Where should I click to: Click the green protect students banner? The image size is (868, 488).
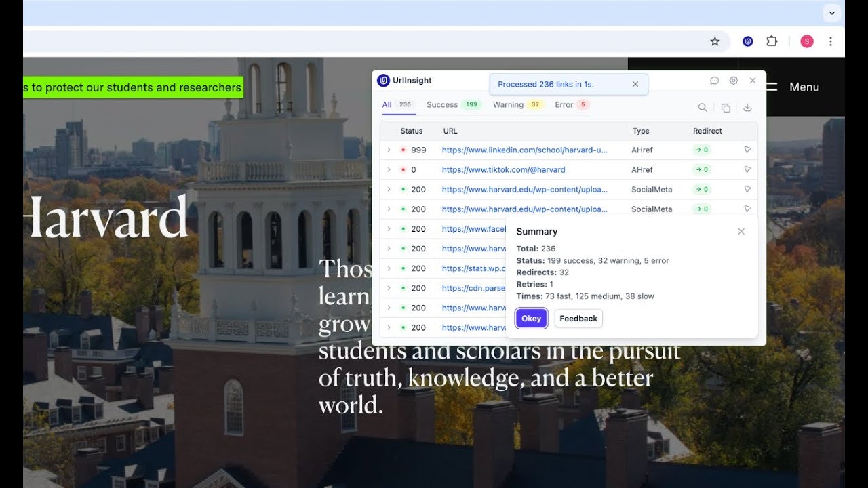coord(133,87)
